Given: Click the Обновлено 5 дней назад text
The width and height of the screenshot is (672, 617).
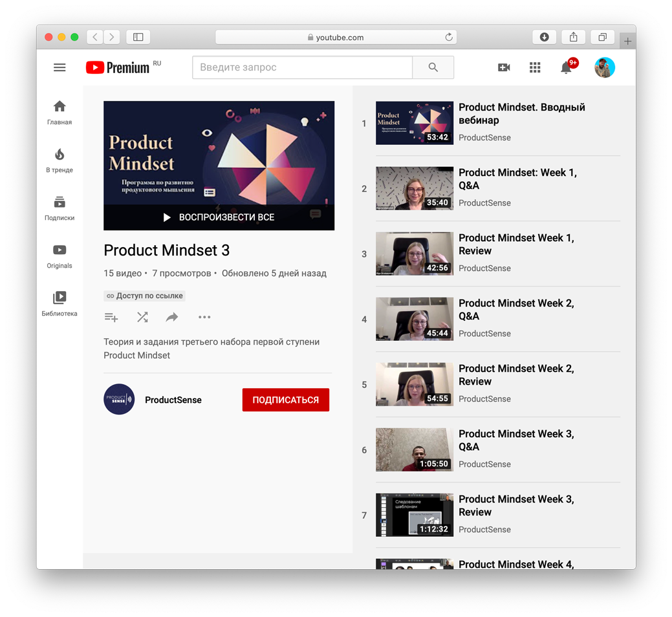Looking at the screenshot, I should [274, 274].
